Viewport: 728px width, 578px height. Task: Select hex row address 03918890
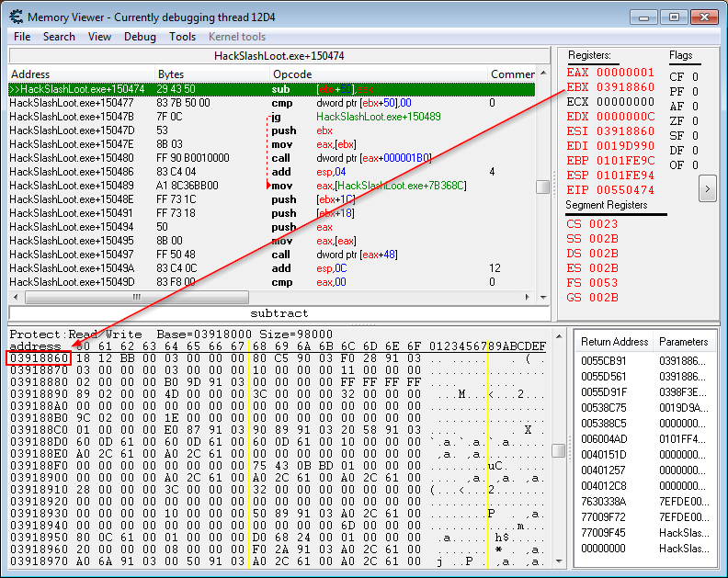(39, 394)
